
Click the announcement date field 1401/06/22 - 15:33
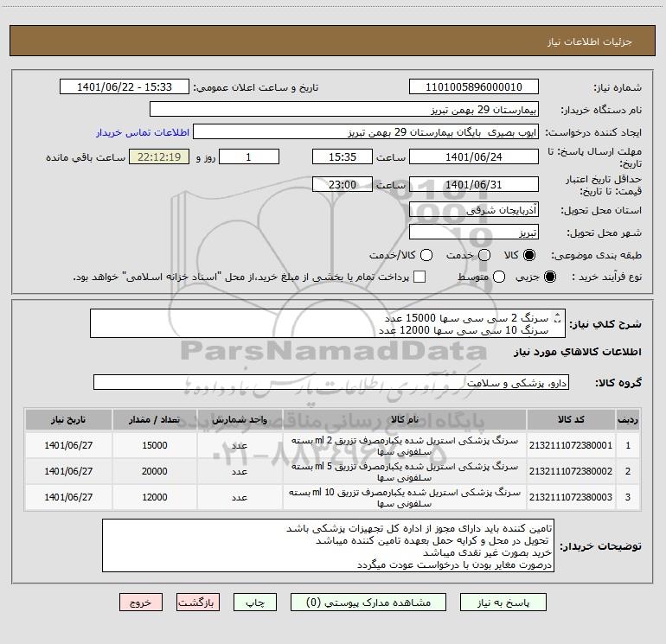[x=125, y=86]
